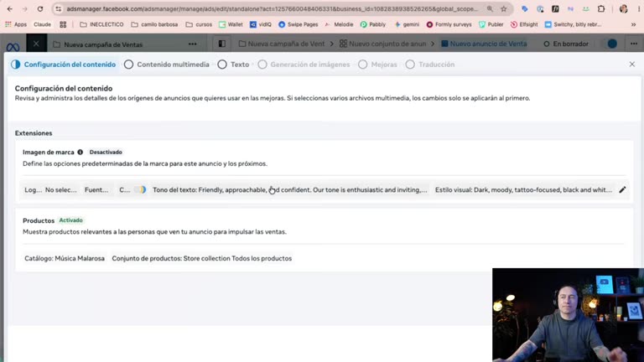Select Mejoras step
Viewport: 644px width, 362px height.
tap(378, 65)
